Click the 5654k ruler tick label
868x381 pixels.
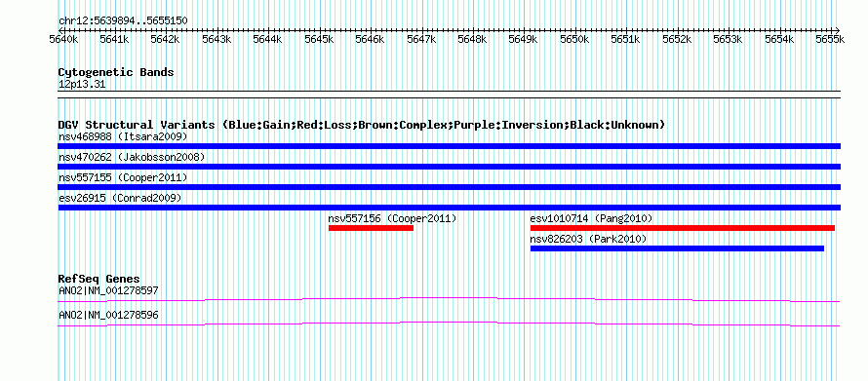click(780, 39)
